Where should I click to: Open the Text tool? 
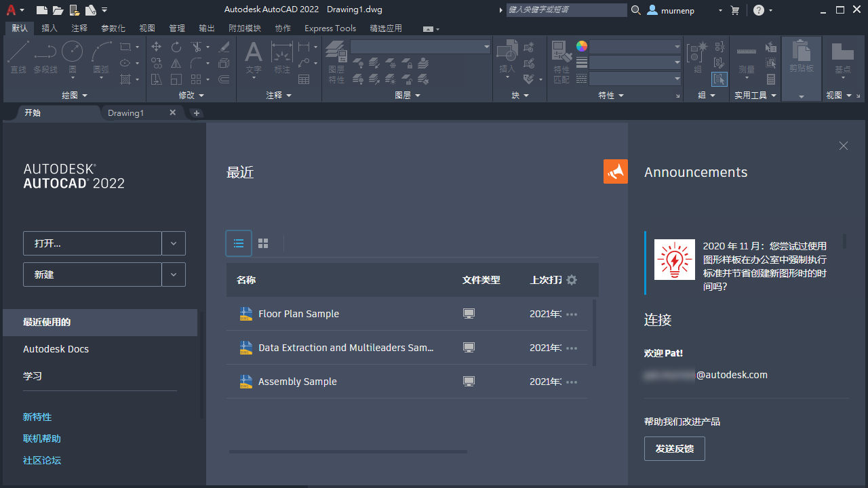point(253,53)
